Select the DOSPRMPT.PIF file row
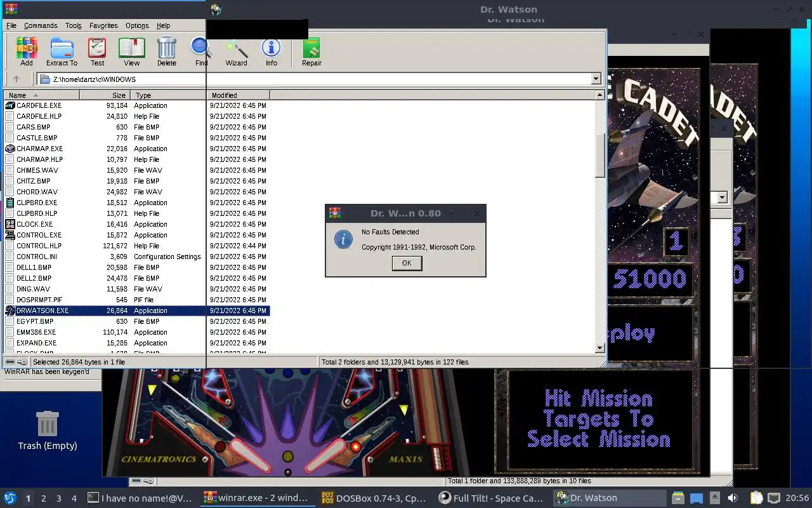This screenshot has width=812, height=508. tap(137, 300)
